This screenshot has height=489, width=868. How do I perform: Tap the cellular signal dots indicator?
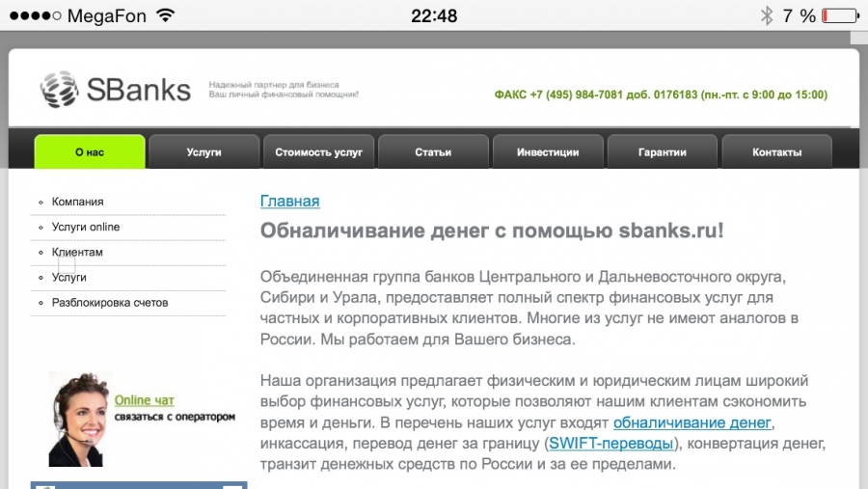pos(36,15)
